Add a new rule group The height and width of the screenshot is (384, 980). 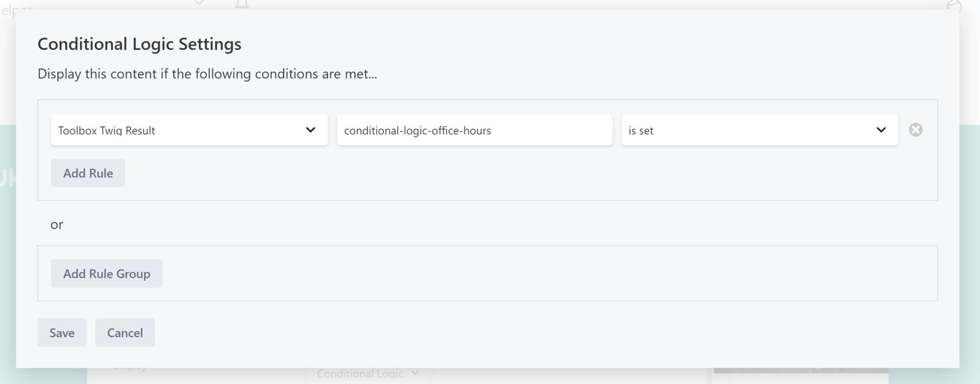tap(106, 274)
